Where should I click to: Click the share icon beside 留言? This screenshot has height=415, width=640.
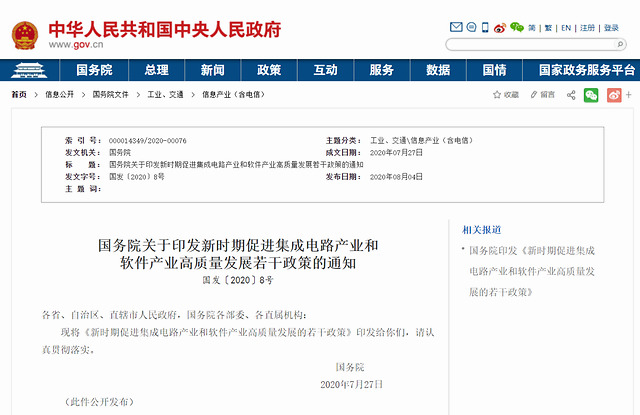571,95
